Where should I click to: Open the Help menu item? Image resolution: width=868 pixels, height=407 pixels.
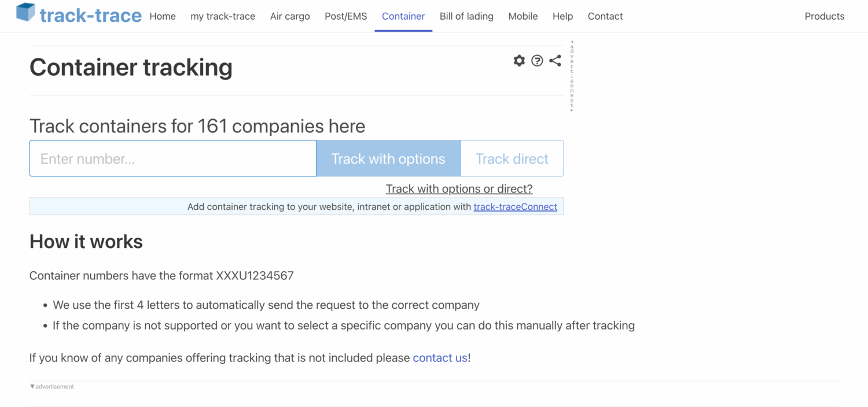(562, 16)
